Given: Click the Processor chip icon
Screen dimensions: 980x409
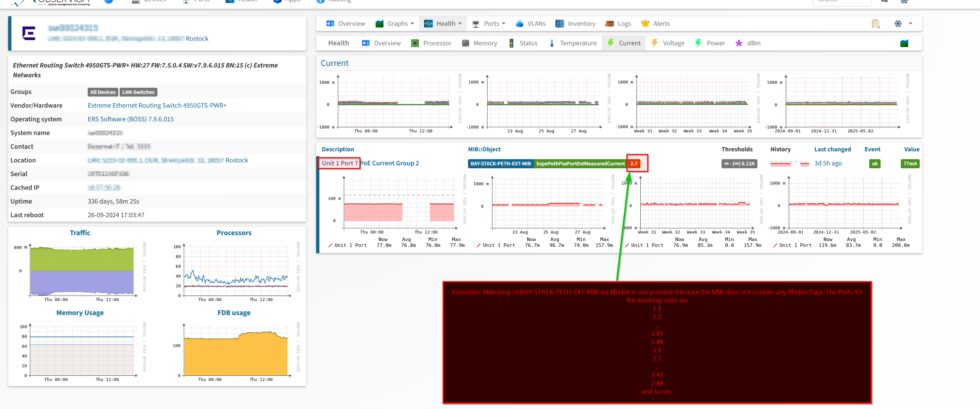Looking at the screenshot, I should 415,43.
